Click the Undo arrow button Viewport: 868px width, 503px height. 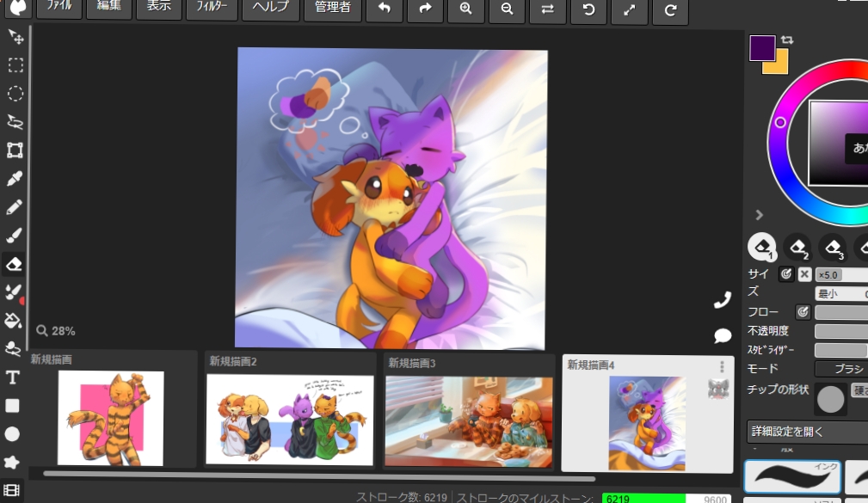[384, 9]
